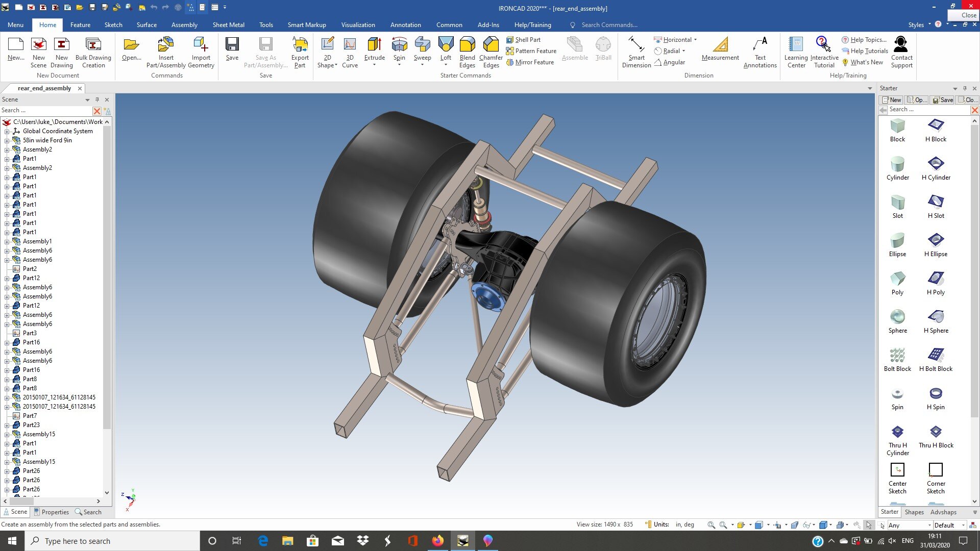
Task: Open the Measurement tool
Action: tap(720, 48)
